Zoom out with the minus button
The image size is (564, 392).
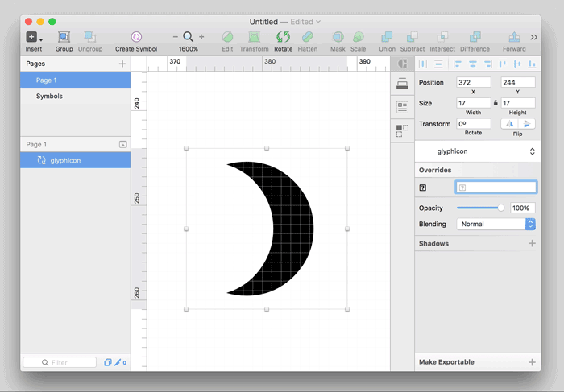tap(175, 37)
